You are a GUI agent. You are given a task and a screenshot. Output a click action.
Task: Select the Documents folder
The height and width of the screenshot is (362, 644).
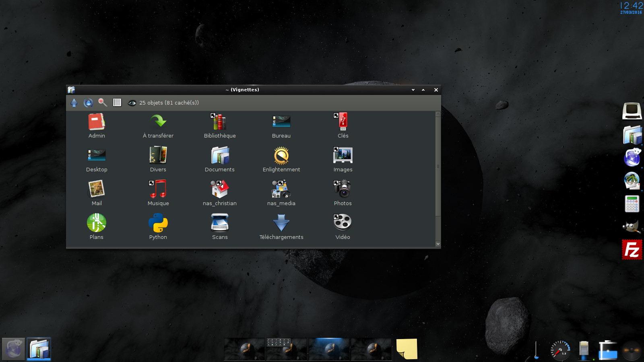220,160
